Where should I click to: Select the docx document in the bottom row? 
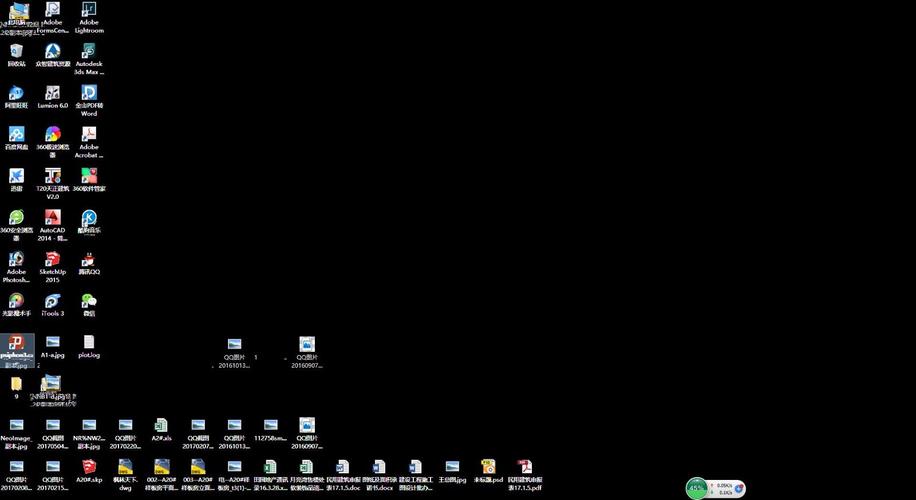tap(379, 475)
